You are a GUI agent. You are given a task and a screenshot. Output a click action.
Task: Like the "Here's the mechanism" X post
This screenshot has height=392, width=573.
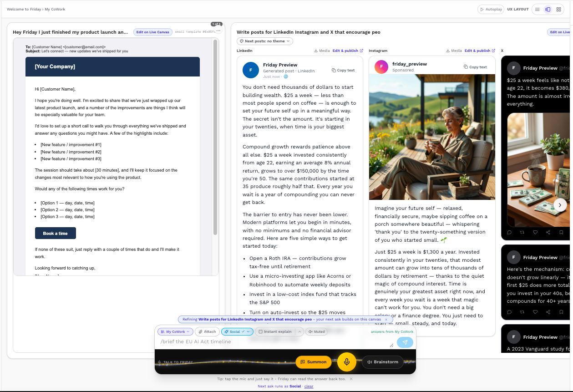(x=535, y=312)
